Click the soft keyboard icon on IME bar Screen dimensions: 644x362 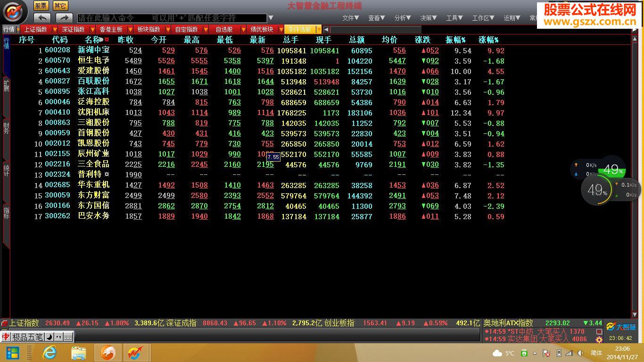[x=68, y=337]
